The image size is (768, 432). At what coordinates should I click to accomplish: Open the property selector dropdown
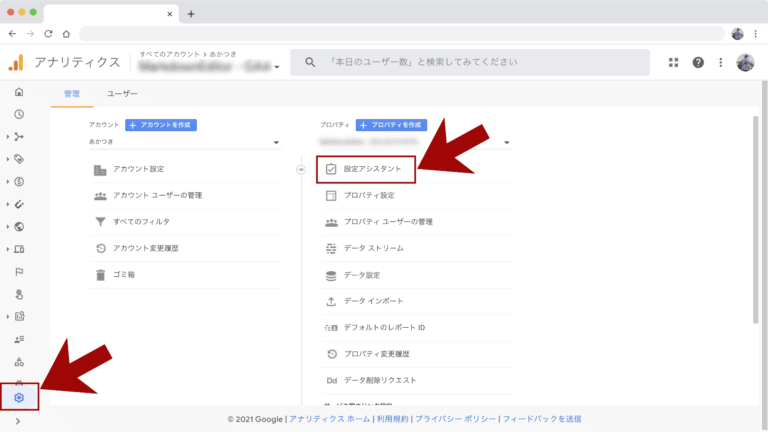click(x=415, y=143)
